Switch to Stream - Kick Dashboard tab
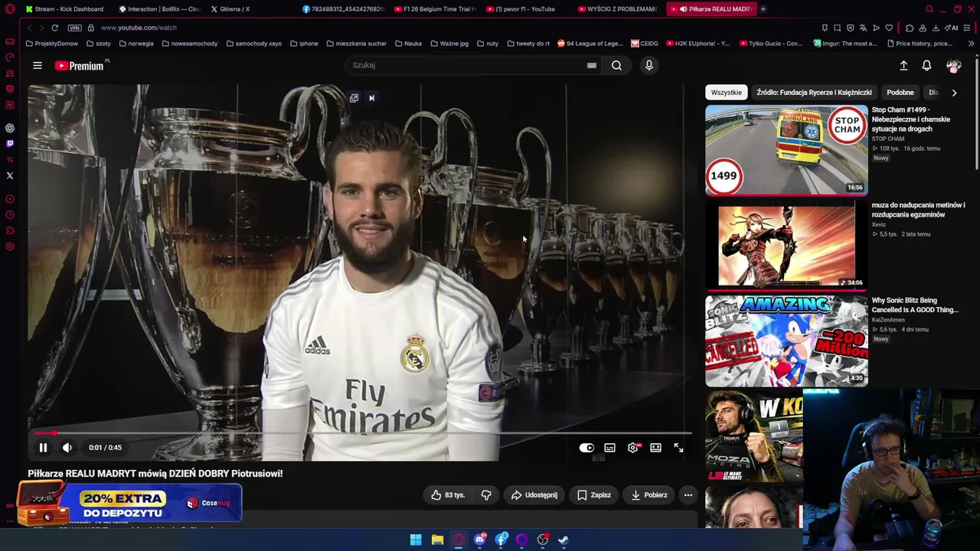 (65, 9)
